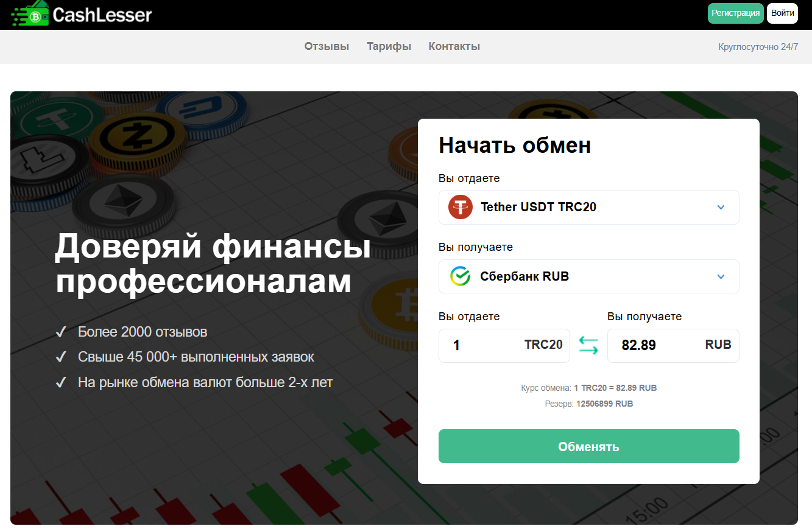Click the Sberbank green checkmark icon
Viewport: 812px width, 529px height.
(x=461, y=276)
